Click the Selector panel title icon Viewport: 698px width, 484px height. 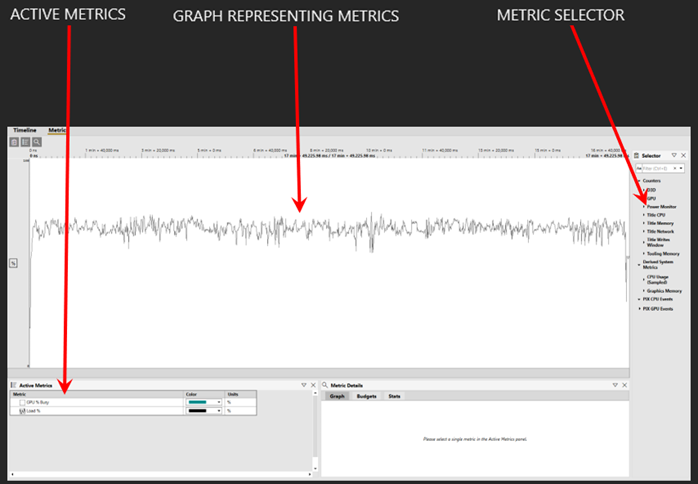637,155
